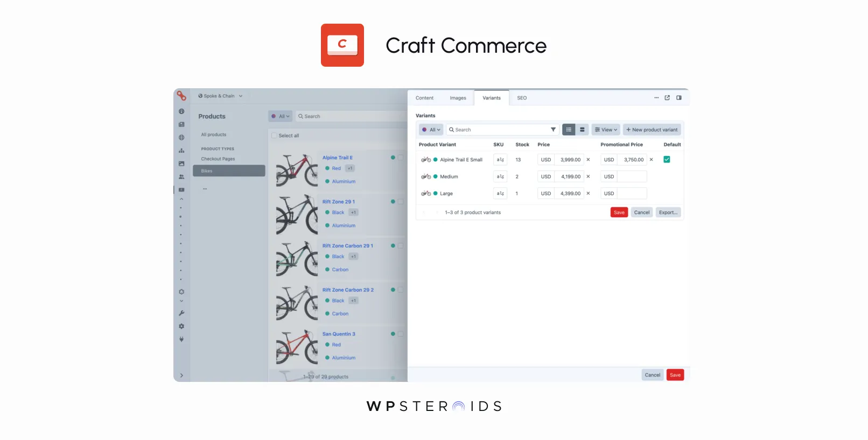Open the GraphQL polygon icon in sidebar
Screen dimensions: 868x440
[x=181, y=292]
